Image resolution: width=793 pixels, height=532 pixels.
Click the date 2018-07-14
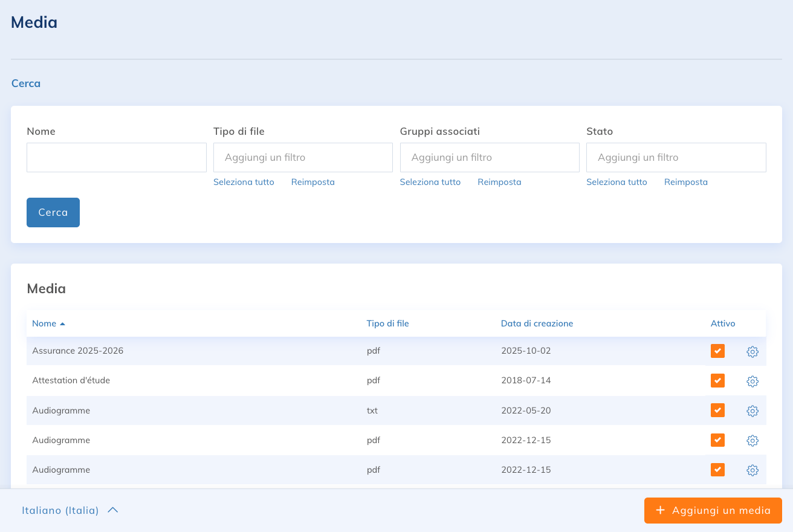(x=526, y=380)
